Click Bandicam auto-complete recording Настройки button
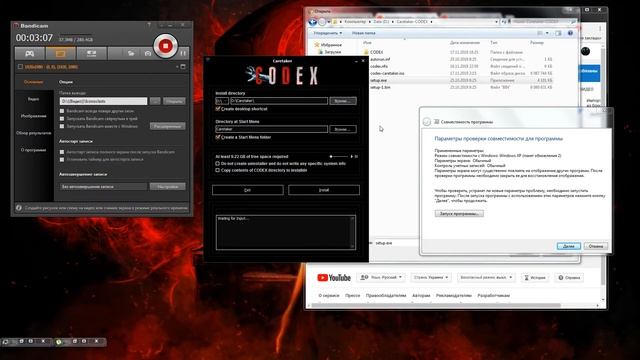The width and height of the screenshot is (640, 360). 168,187
